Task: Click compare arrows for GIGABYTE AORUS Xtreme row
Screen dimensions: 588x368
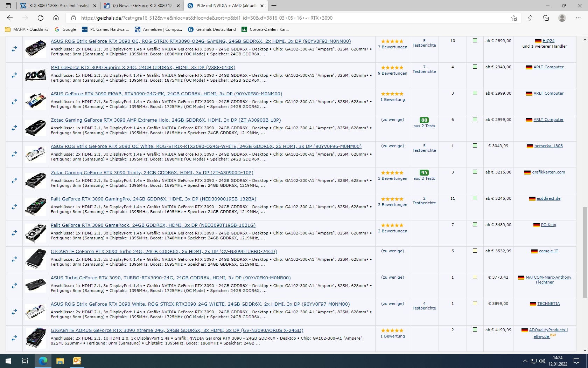Action: [x=14, y=338]
